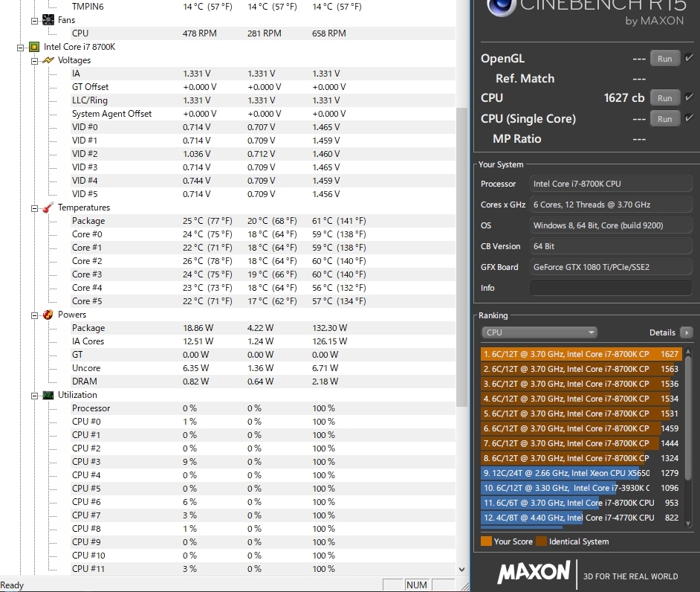Screen dimensions: 700x592
Task: Select the CPU #11 utilization row
Action: click(263, 569)
